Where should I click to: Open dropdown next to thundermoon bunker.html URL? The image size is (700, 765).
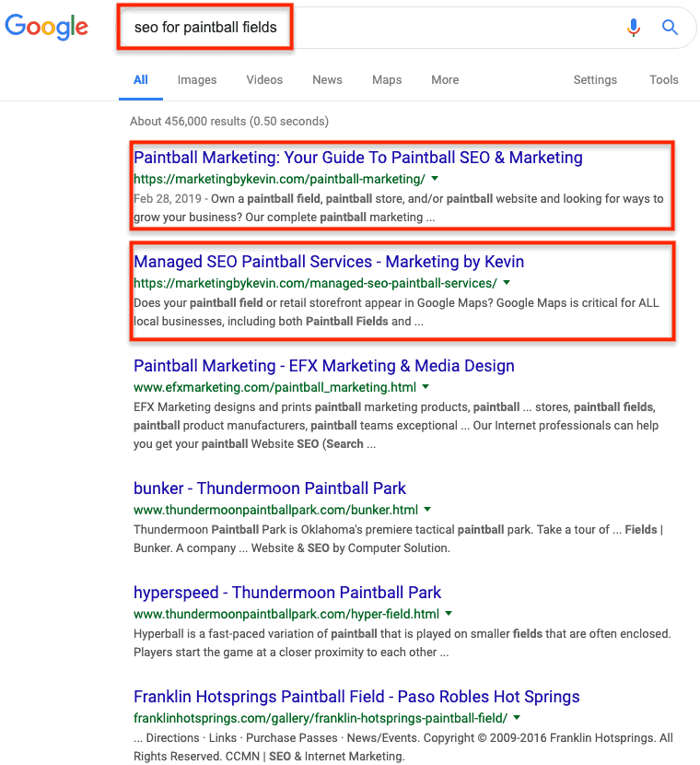(x=427, y=509)
